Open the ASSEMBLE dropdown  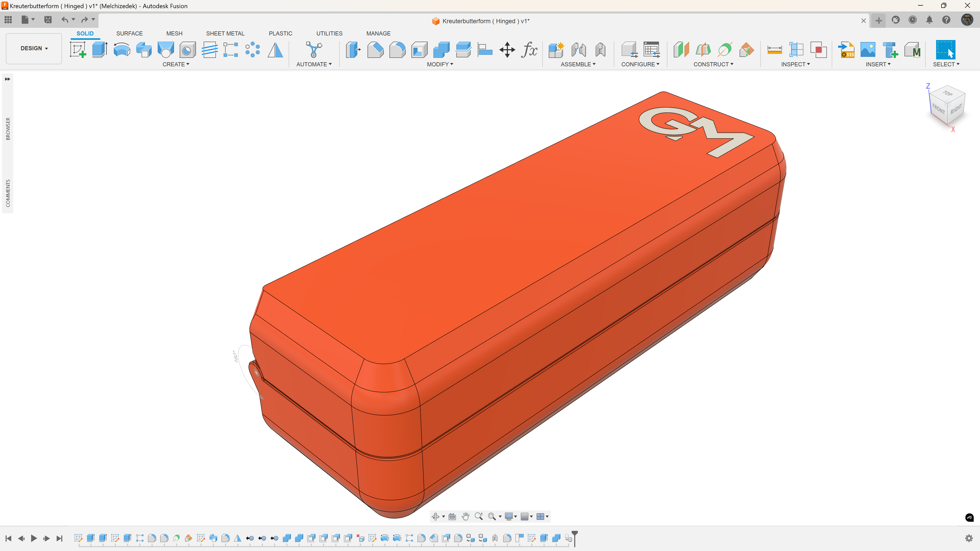coord(578,64)
